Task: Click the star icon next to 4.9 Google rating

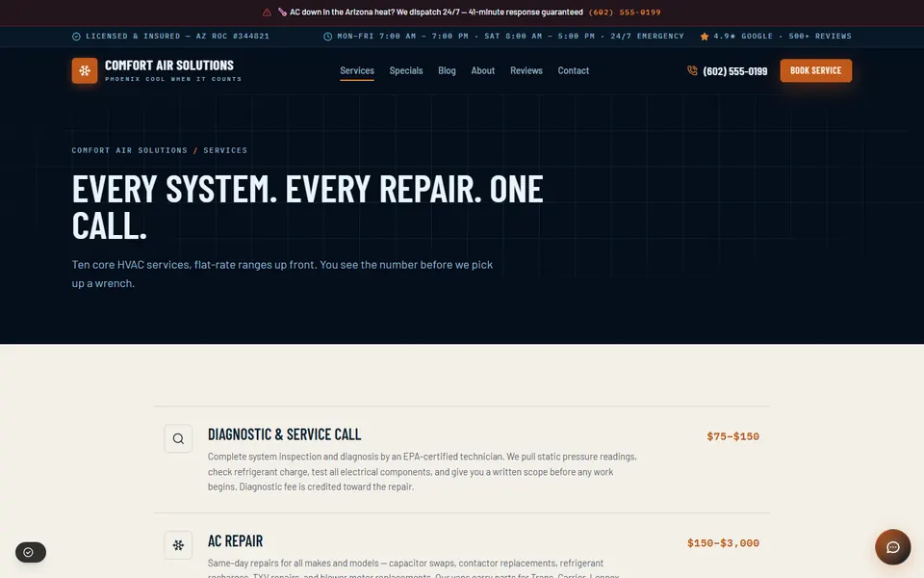Action: pos(705,37)
